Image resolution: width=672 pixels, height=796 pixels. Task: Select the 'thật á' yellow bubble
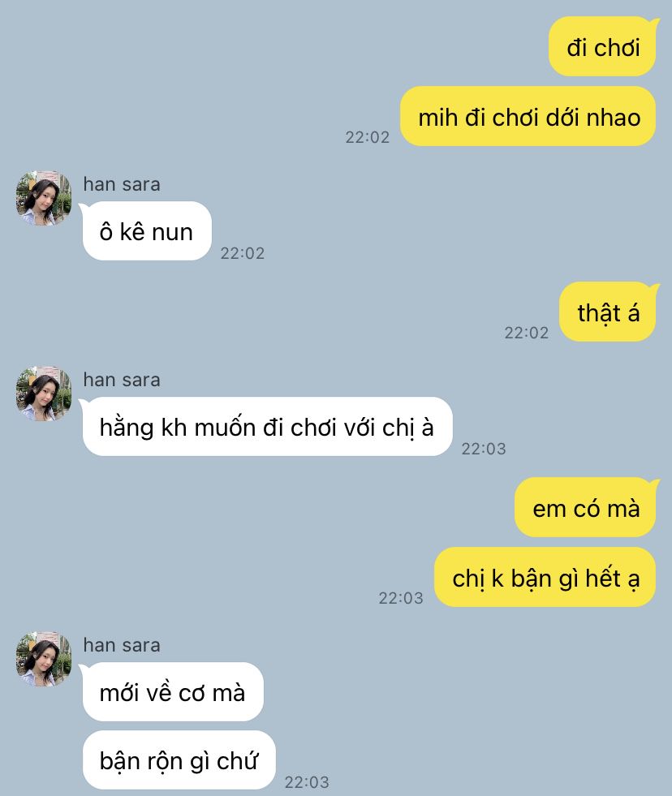click(x=608, y=312)
